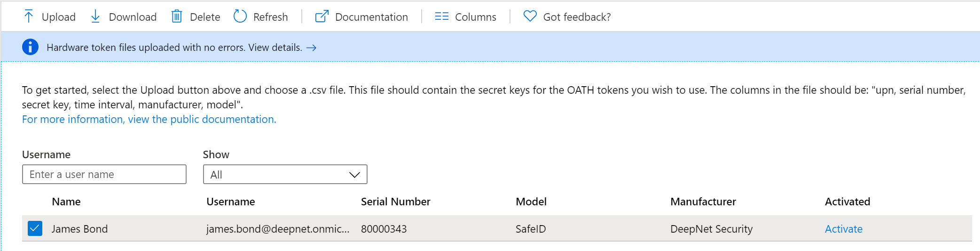Screen dimensions: 980x251
Task: Click the Refresh circular arrow icon
Action: tap(240, 16)
